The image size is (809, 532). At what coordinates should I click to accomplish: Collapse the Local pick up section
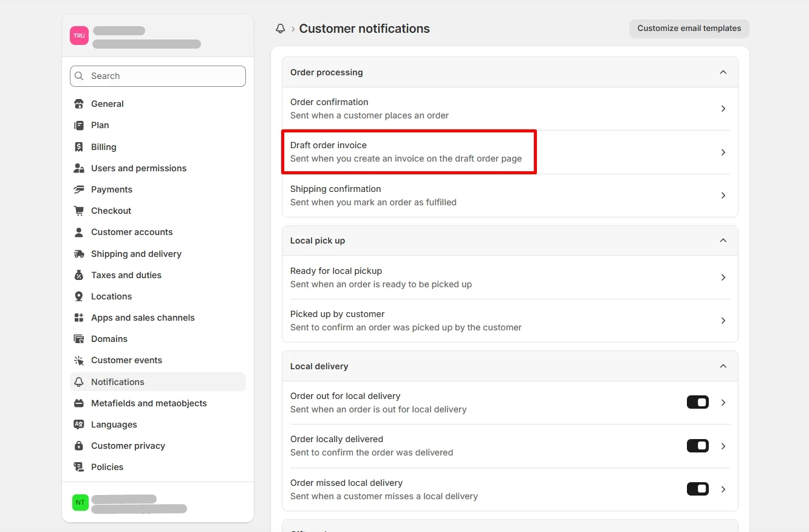click(x=723, y=240)
